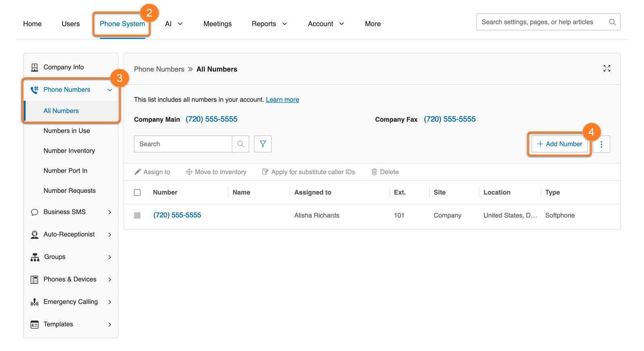The image size is (644, 351).
Task: Click the full screen expand icon
Action: [607, 68]
